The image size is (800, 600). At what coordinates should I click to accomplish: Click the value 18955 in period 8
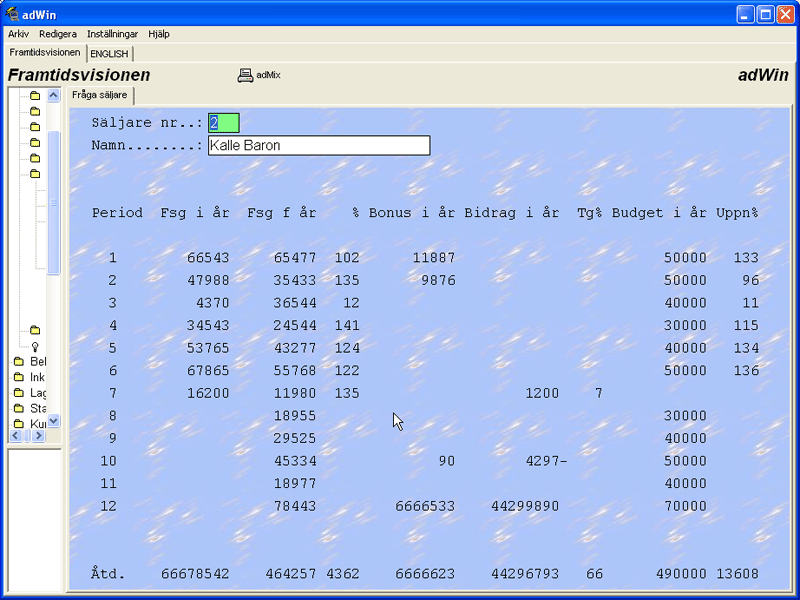click(294, 415)
